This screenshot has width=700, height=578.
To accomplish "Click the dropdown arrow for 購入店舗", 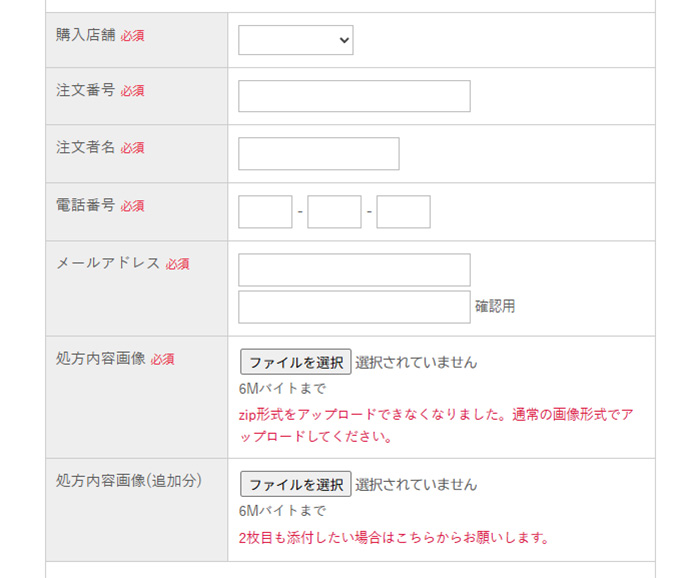I will pos(344,40).
